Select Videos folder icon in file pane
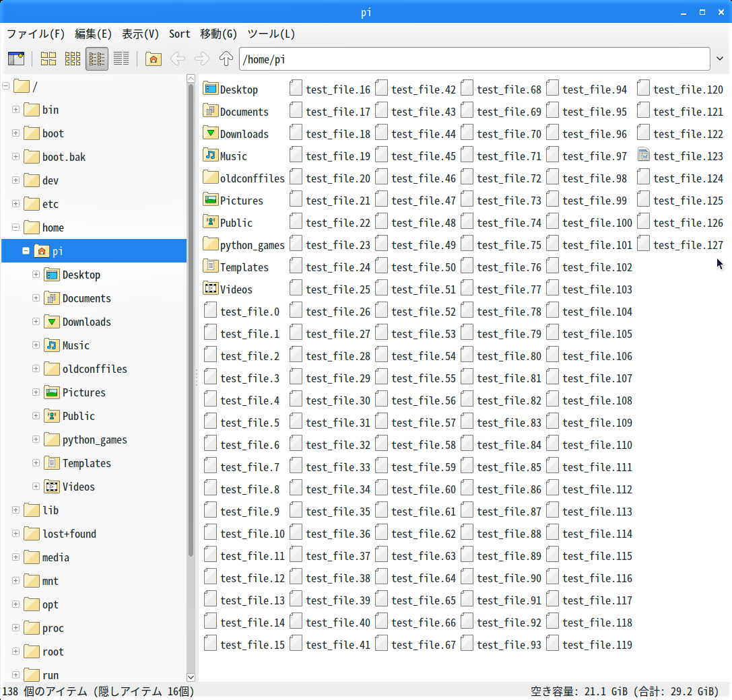This screenshot has height=700, width=732. 211,288
